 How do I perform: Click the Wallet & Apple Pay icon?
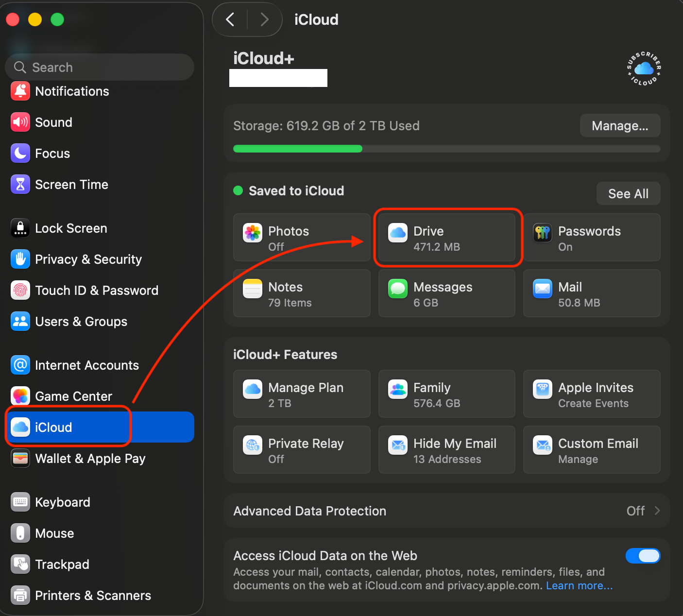[20, 459]
